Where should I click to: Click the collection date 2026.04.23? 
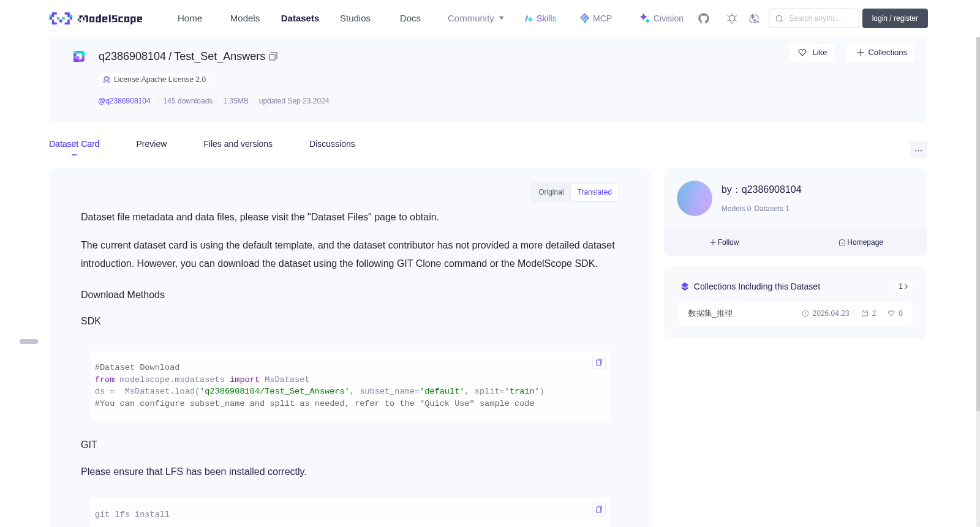[831, 313]
